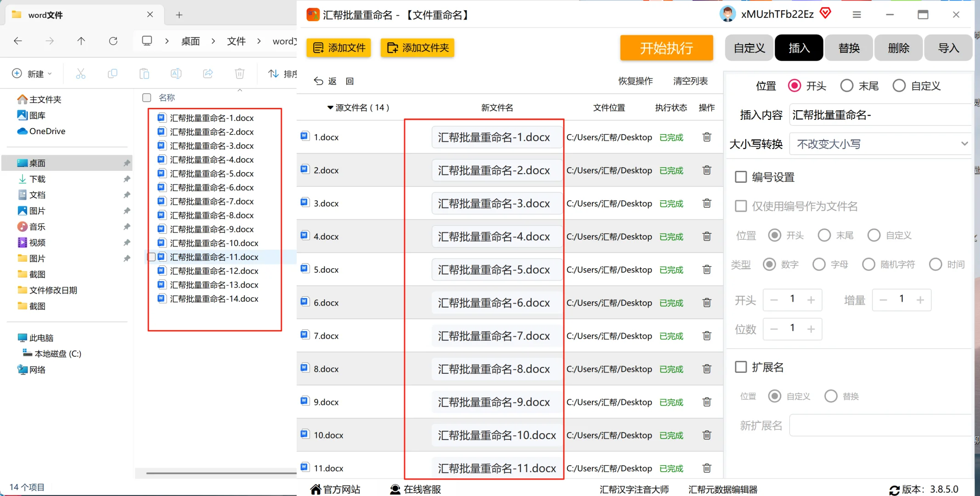Open the 官方网站 link at bottom
Screen dimensions: 980x496
pos(336,489)
